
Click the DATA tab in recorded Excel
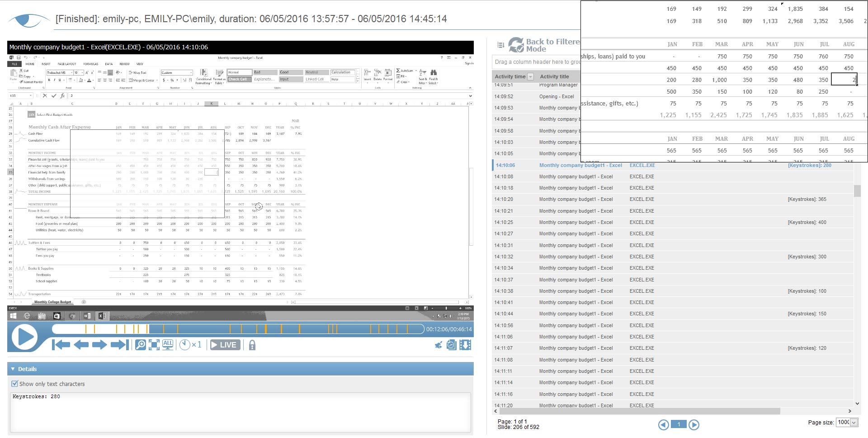(x=109, y=64)
